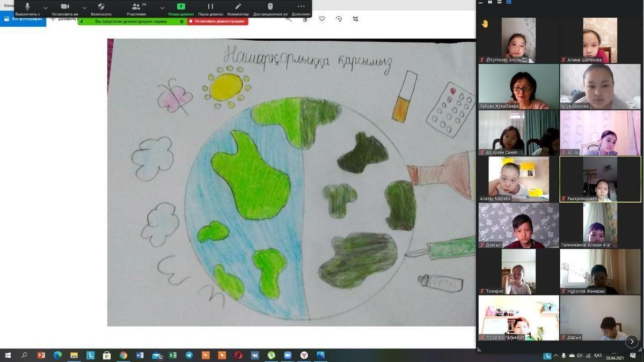Expand the arrow next to Участники

tap(162, 8)
